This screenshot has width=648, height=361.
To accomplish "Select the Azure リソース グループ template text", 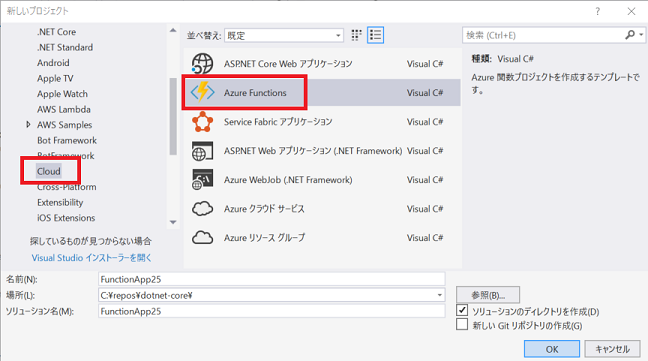I will [264, 238].
